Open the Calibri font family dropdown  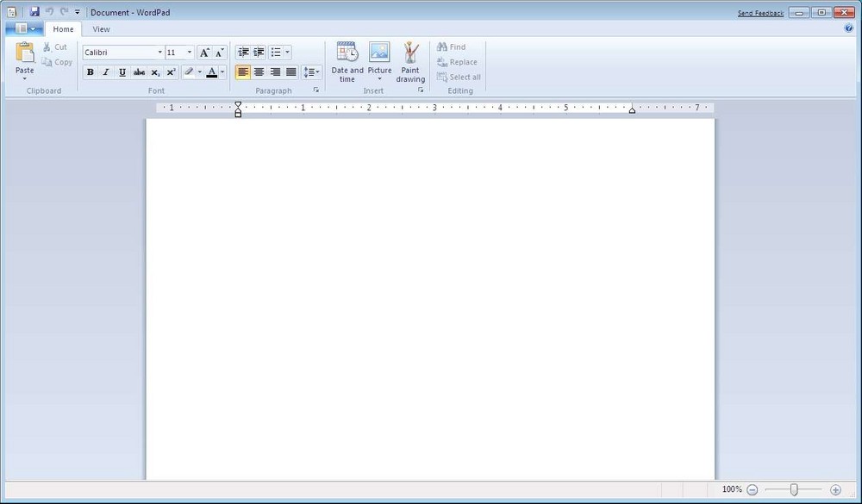click(x=159, y=53)
